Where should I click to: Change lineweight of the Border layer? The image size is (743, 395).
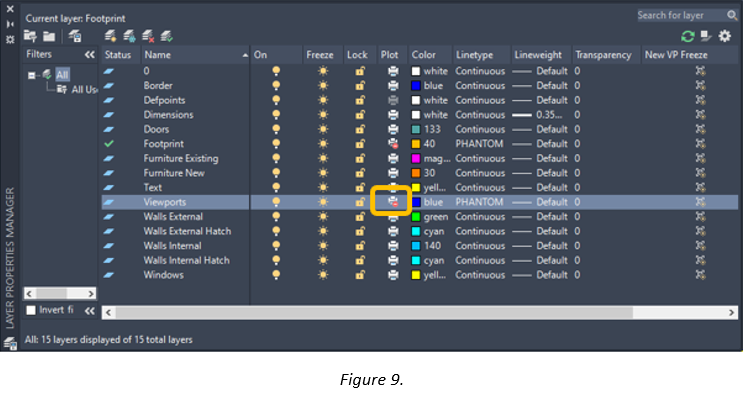click(540, 86)
